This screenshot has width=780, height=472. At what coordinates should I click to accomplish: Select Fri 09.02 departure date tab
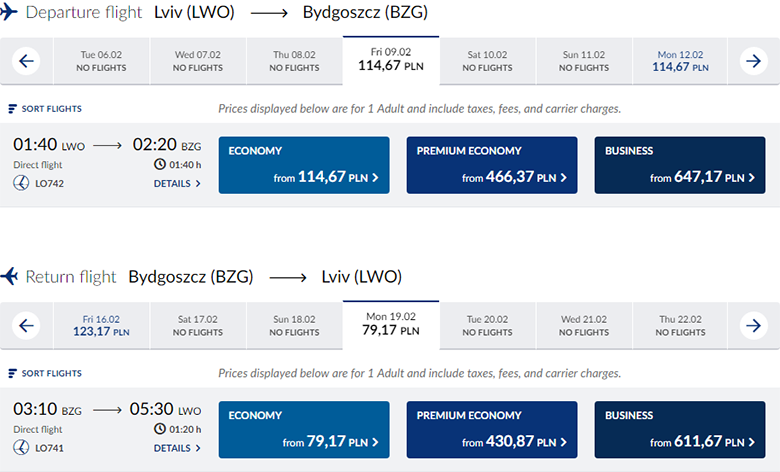tap(390, 59)
